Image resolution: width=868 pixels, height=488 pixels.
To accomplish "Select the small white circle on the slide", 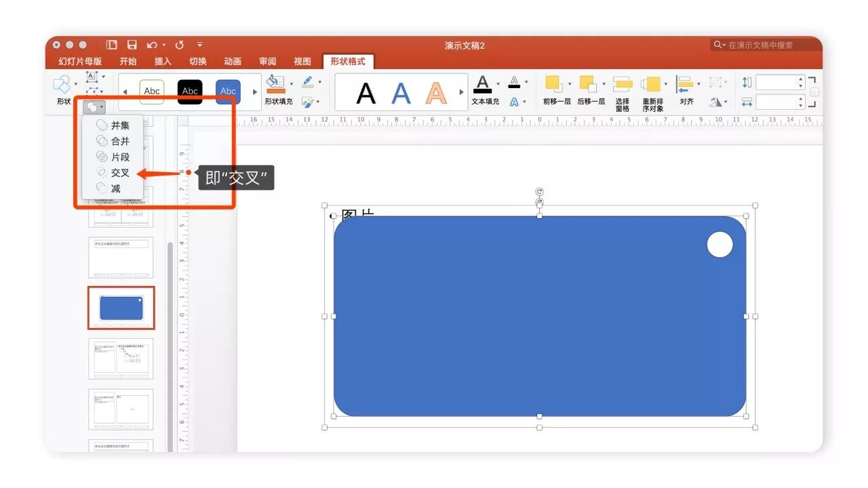I will tap(719, 244).
